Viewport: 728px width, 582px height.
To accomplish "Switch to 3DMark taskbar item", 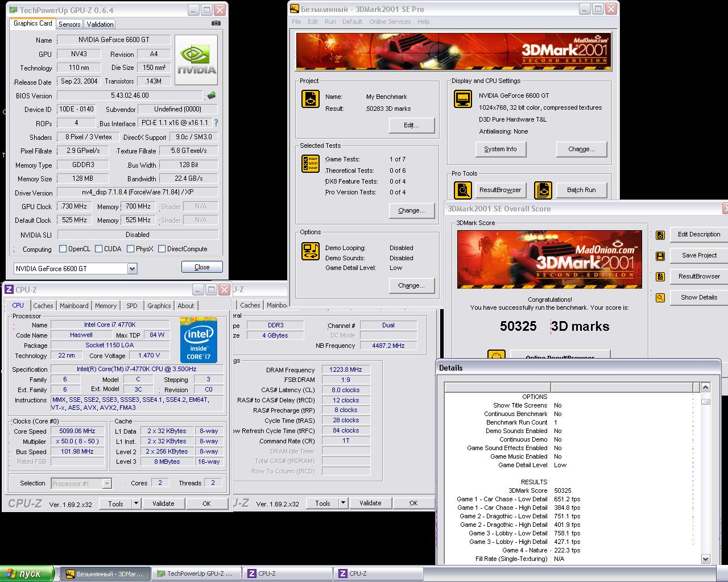I will (105, 574).
